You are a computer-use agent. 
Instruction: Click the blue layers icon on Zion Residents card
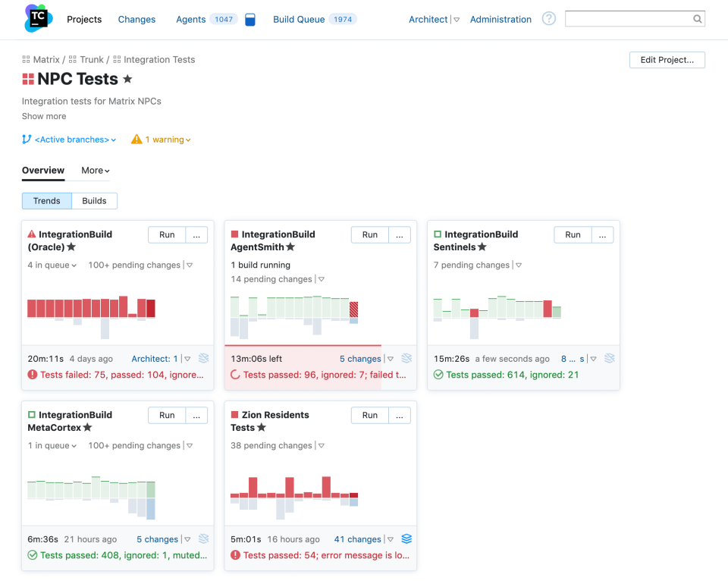tap(406, 539)
